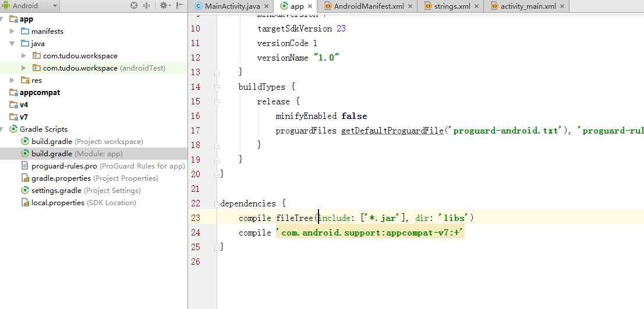Select the v4 module
The width and height of the screenshot is (644, 309).
24,105
